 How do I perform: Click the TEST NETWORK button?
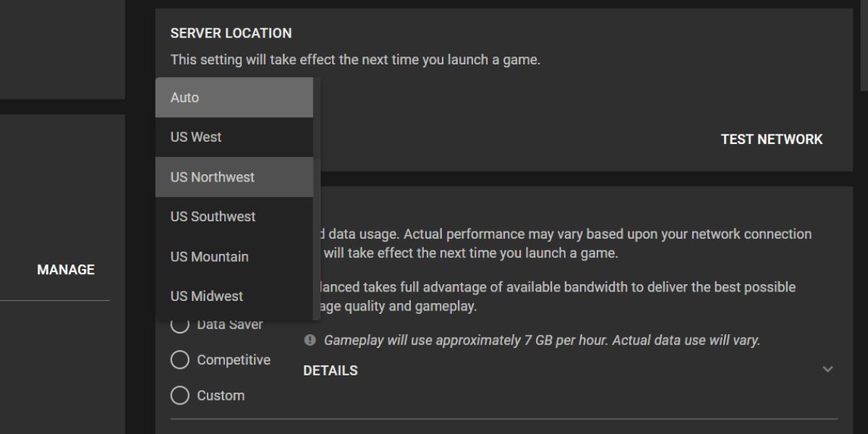click(771, 140)
